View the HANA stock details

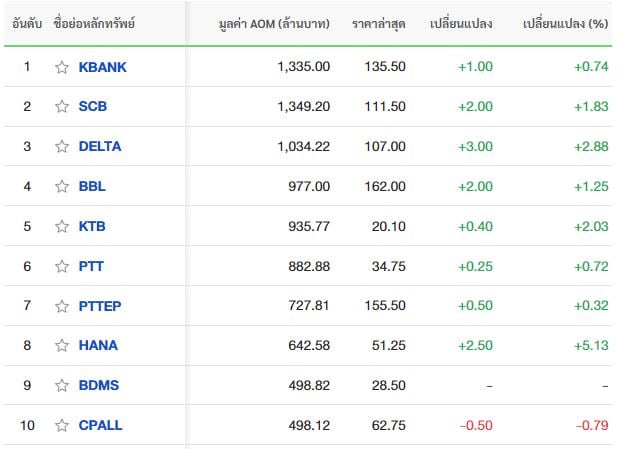pyautogui.click(x=98, y=345)
